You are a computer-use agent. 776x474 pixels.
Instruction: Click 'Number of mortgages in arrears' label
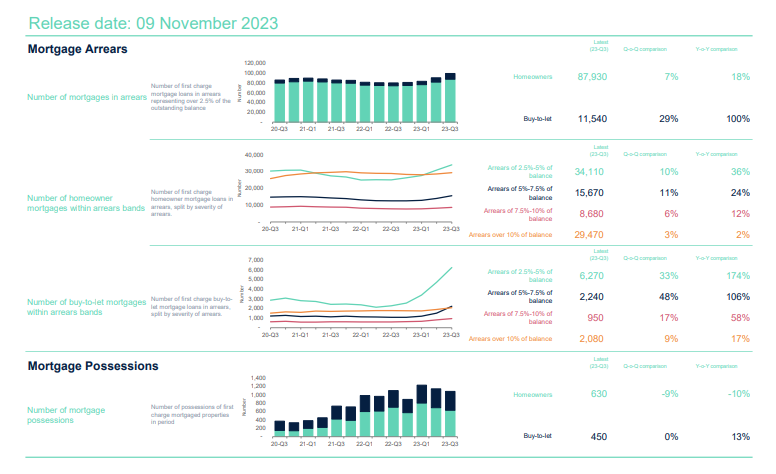(87, 97)
